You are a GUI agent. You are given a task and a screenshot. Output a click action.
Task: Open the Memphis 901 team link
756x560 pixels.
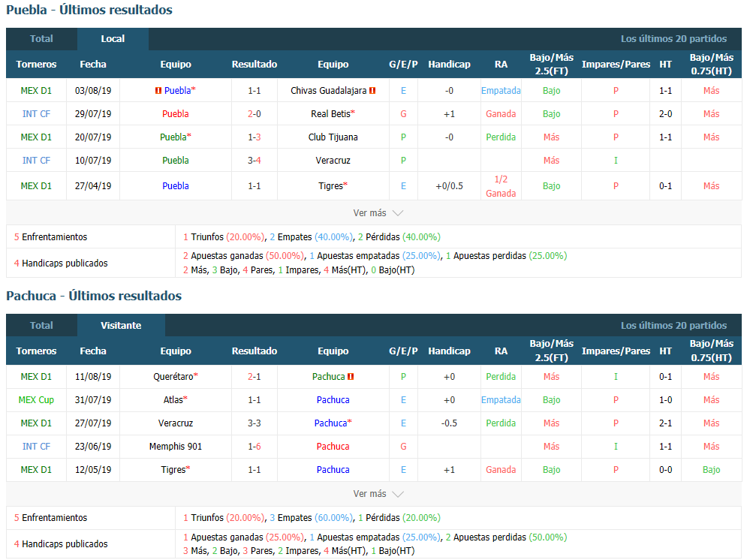[176, 446]
